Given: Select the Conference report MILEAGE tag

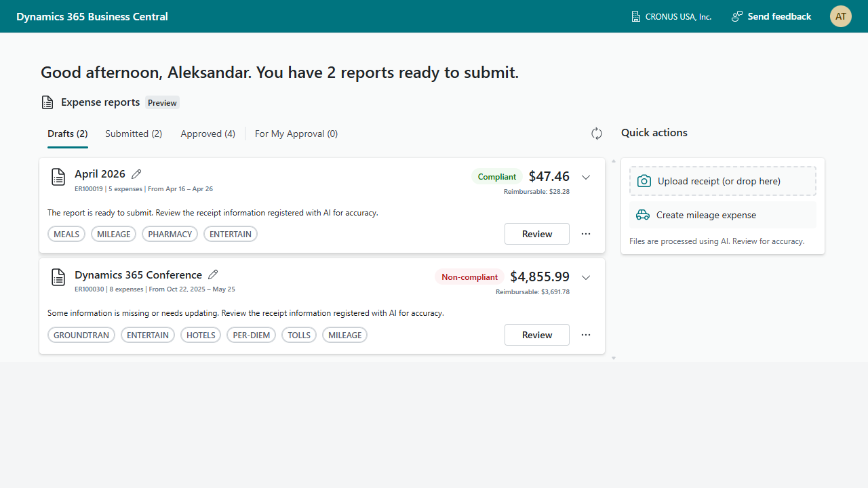Looking at the screenshot, I should (x=345, y=335).
